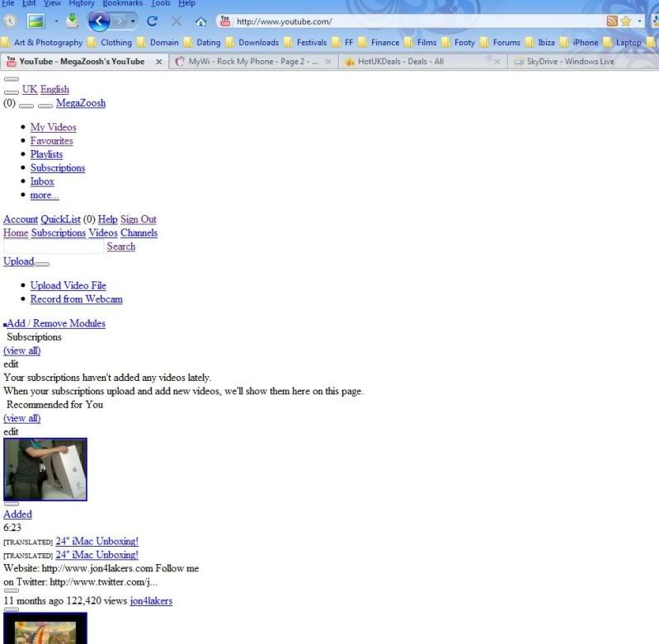Image resolution: width=659 pixels, height=644 pixels.
Task: Open the Domain bookmarks folder
Action: point(158,42)
